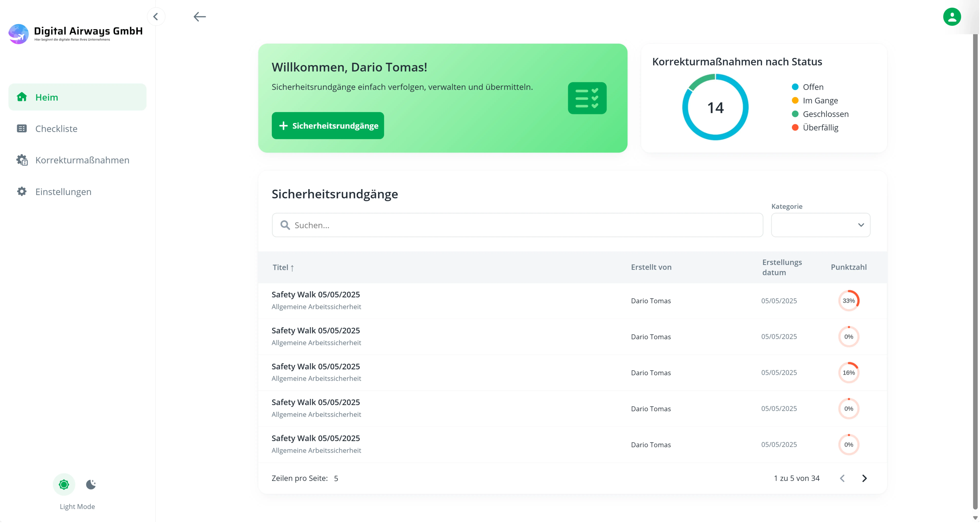Enable light mode with the sun icon
980x523 pixels.
tap(64, 485)
